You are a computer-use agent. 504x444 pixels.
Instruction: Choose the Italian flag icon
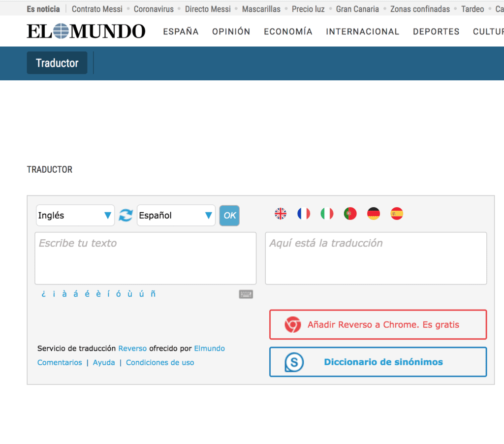pyautogui.click(x=327, y=214)
